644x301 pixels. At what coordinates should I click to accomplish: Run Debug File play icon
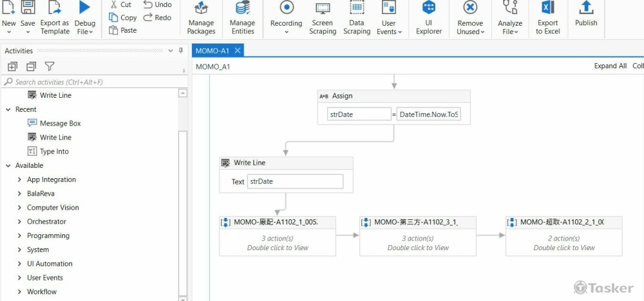click(84, 7)
